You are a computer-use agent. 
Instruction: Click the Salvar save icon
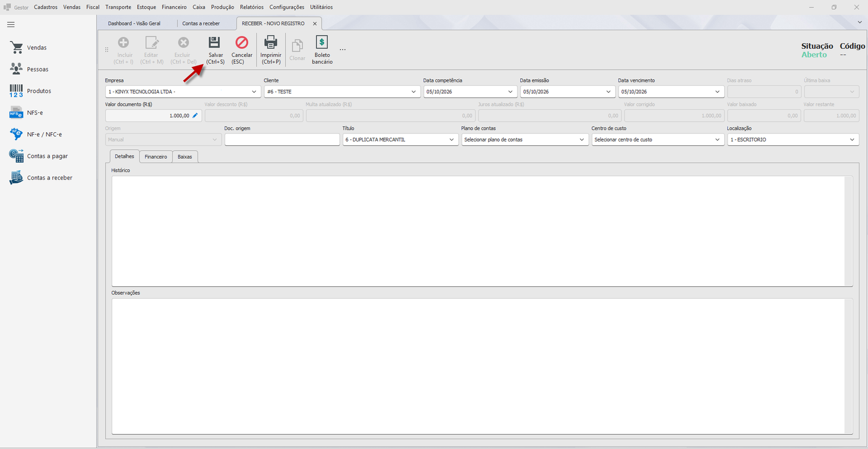pos(214,42)
